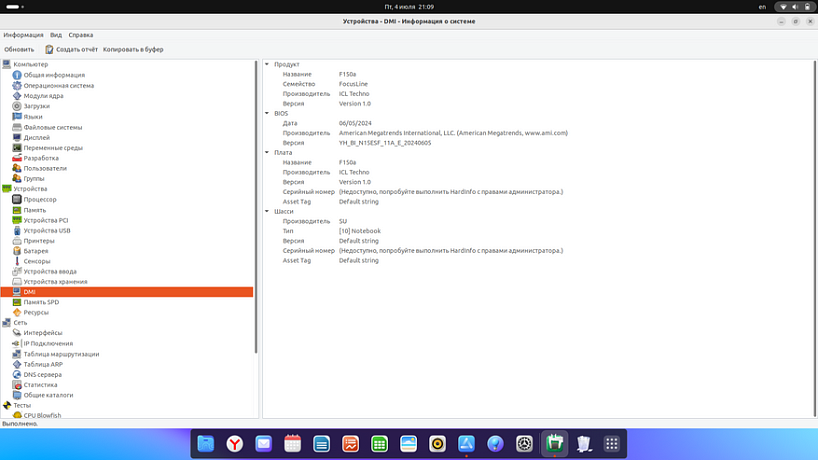Click Копировать в буфер button

[x=133, y=49]
